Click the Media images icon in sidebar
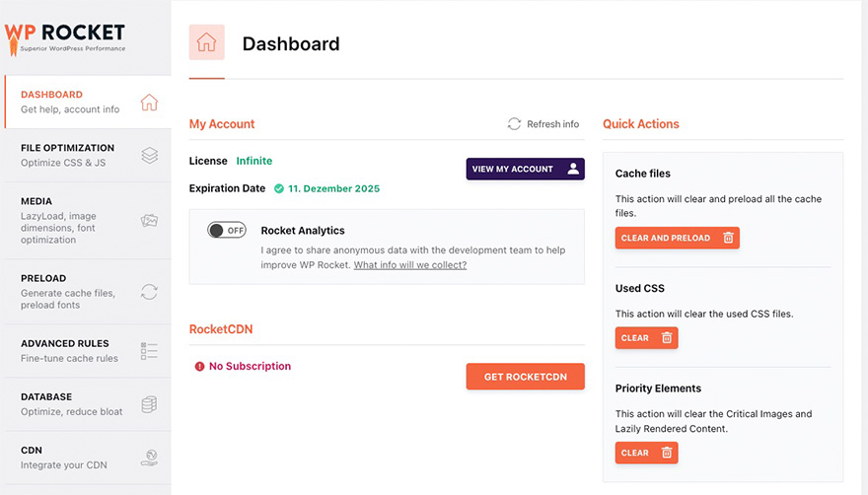 point(149,220)
